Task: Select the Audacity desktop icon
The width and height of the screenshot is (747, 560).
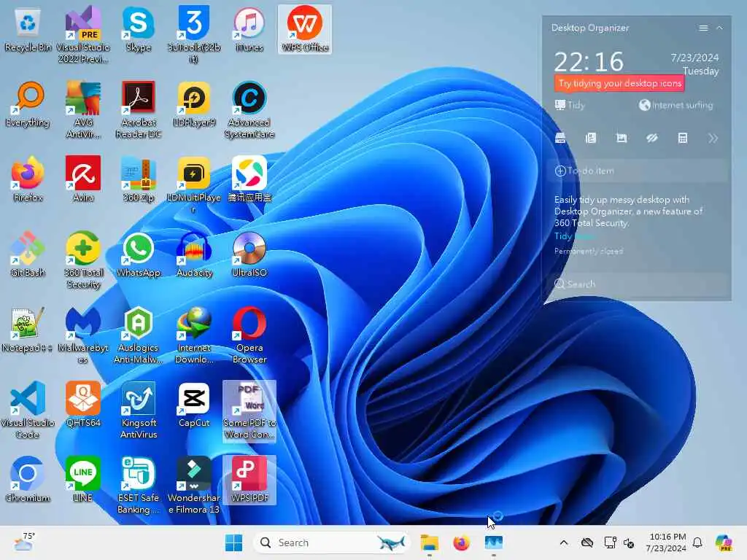Action: [x=194, y=254]
